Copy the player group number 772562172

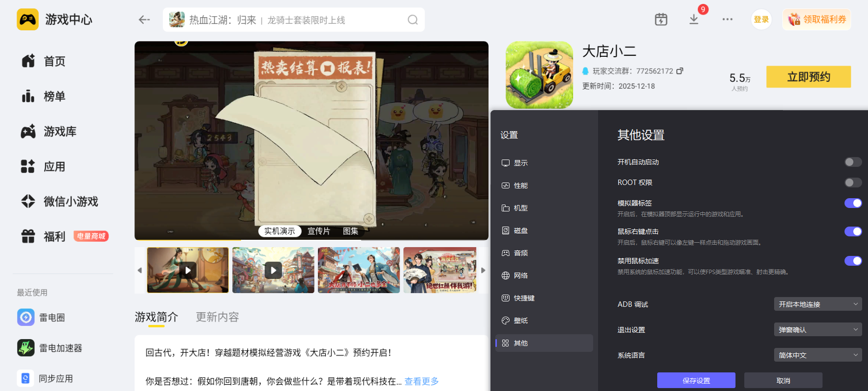click(680, 71)
